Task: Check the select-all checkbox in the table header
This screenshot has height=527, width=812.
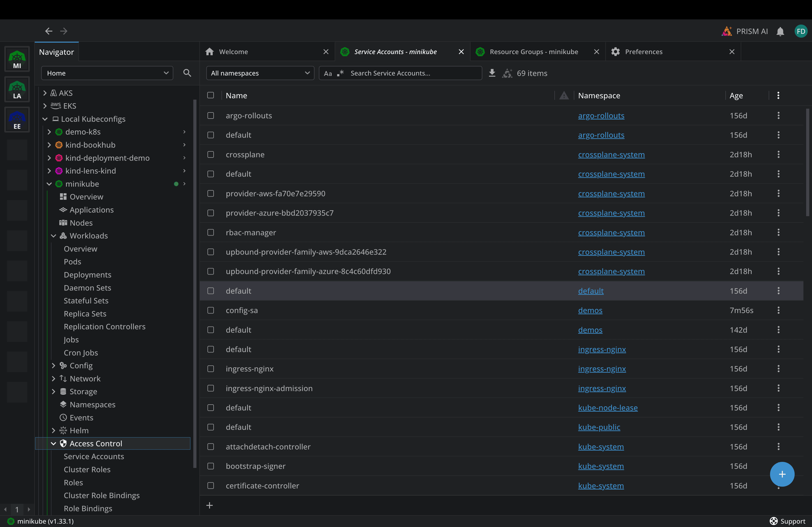Action: (210, 95)
